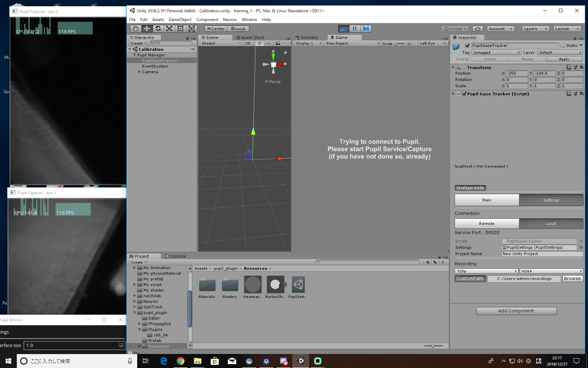Click the Add Component button
This screenshot has height=368, width=588.
516,311
